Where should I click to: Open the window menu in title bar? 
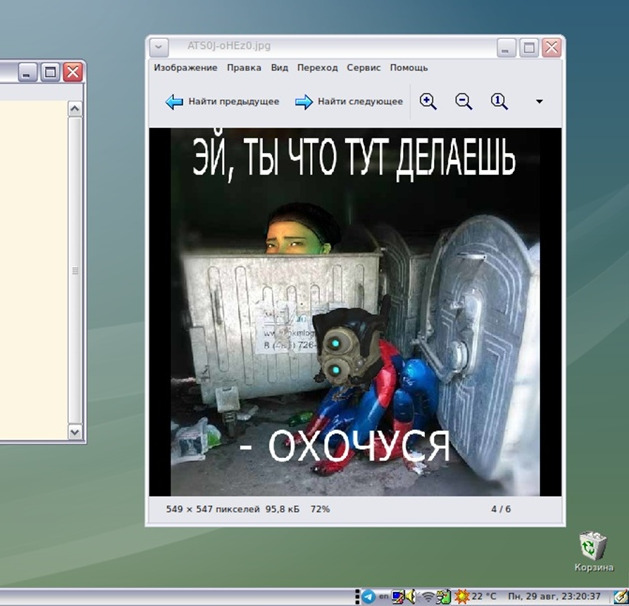click(159, 47)
